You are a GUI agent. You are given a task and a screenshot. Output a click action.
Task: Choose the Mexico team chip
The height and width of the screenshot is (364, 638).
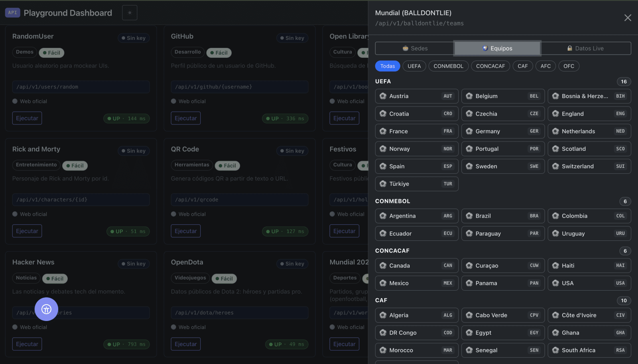(417, 283)
